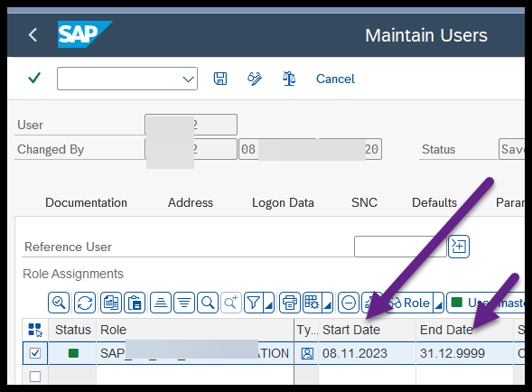Click the Ty... column header
The height and width of the screenshot is (392, 532).
[306, 330]
